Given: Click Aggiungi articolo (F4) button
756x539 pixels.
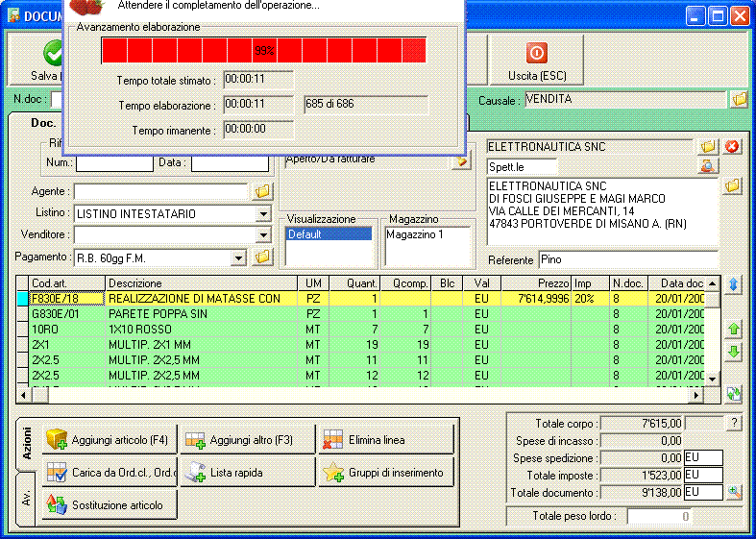Looking at the screenshot, I should pos(110,440).
